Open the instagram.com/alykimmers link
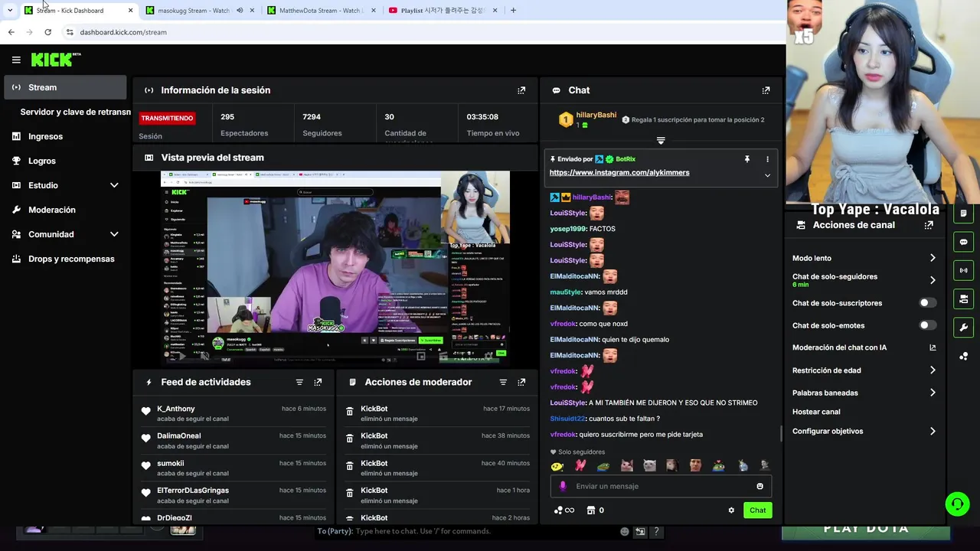 619,173
